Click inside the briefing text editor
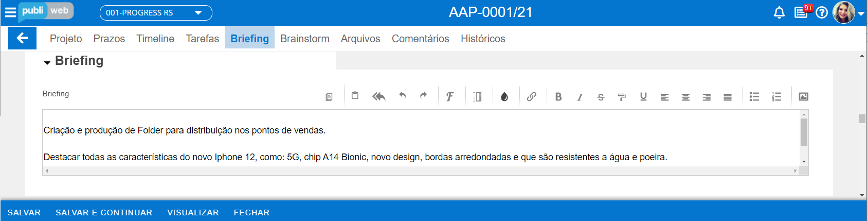The image size is (868, 221). pos(421,138)
